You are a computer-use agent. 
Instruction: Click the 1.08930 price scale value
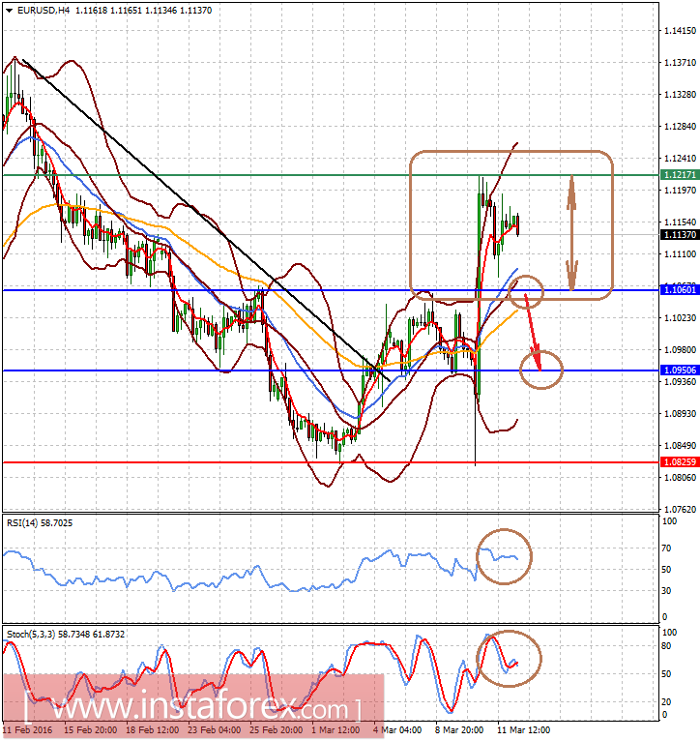(x=680, y=413)
